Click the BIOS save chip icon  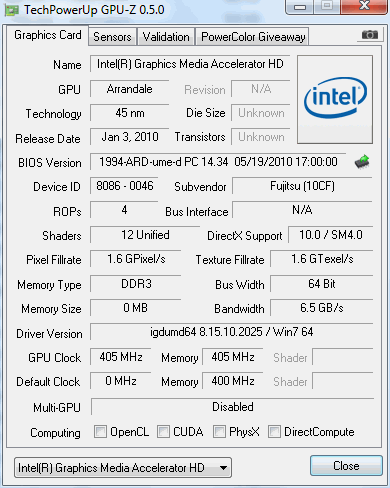[x=362, y=162]
